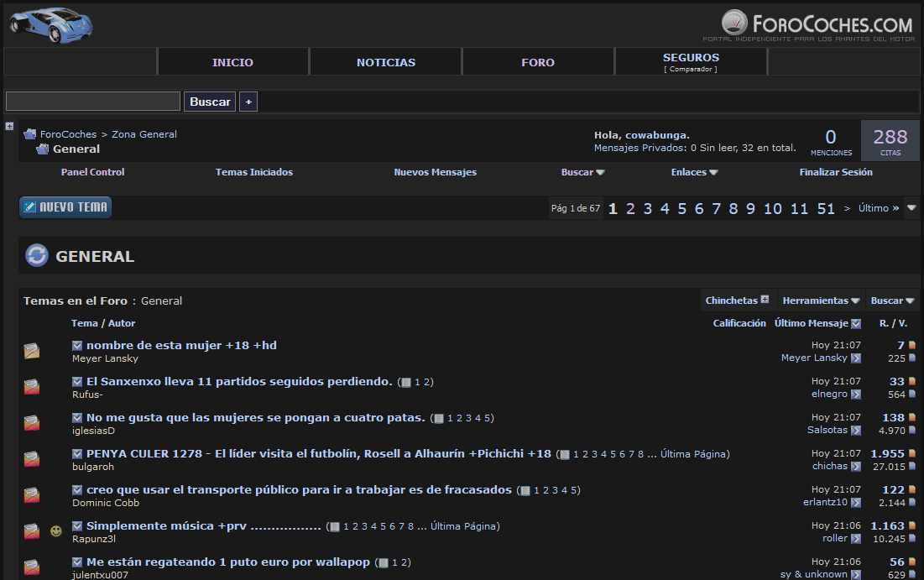Open the SEGUROS Comparador tab
The width and height of the screenshot is (924, 580).
point(690,61)
